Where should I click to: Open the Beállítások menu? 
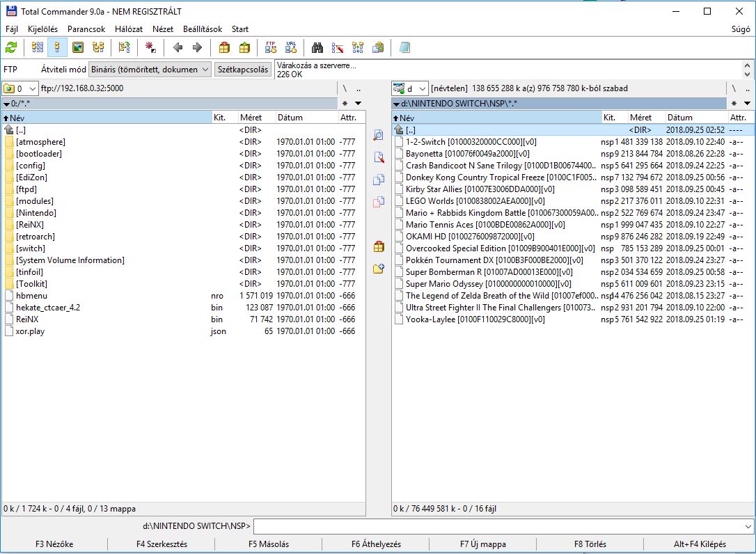203,29
